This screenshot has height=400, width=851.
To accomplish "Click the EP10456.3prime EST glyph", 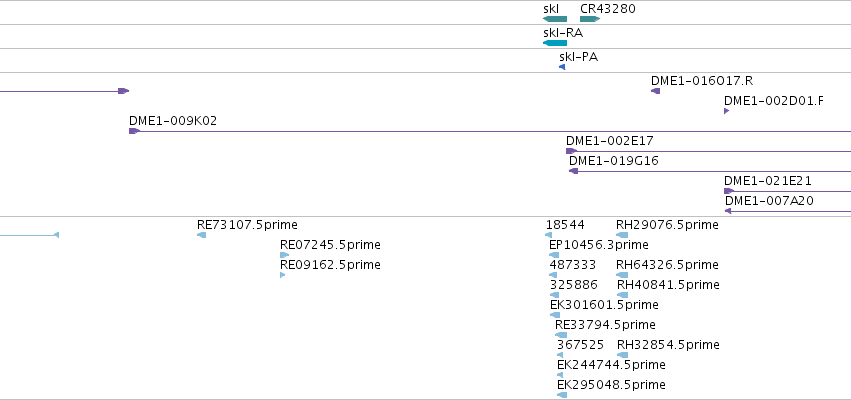I will [554, 255].
